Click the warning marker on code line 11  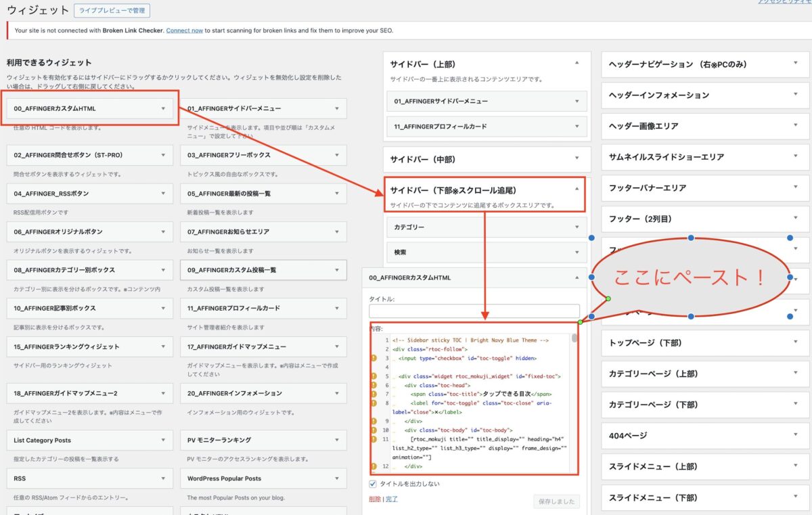[373, 439]
